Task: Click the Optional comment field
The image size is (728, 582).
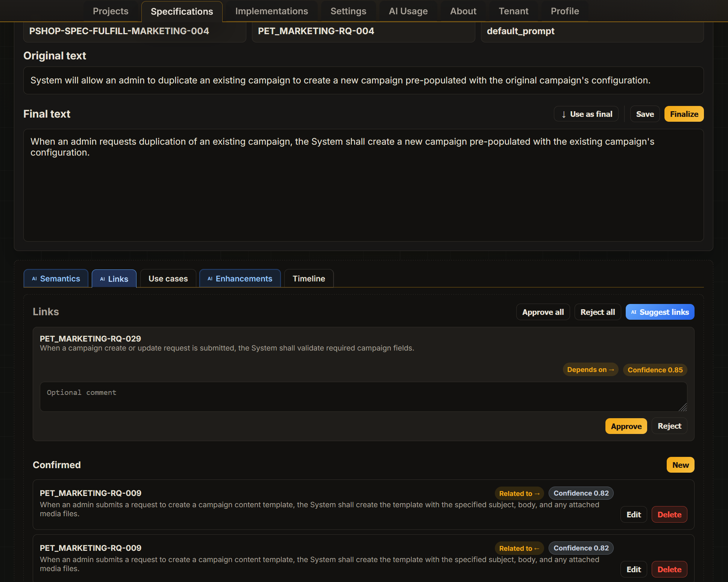Action: (364, 397)
